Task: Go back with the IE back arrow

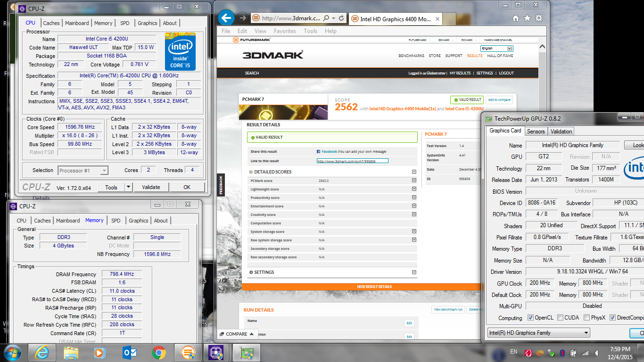Action: tap(227, 18)
